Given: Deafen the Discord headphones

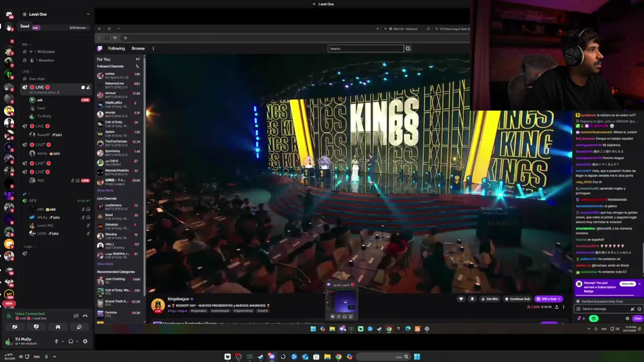Looking at the screenshot, I should click(x=70, y=341).
